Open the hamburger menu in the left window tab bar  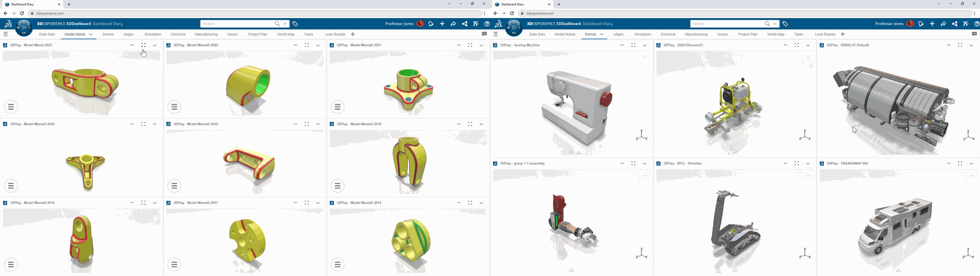(x=6, y=34)
